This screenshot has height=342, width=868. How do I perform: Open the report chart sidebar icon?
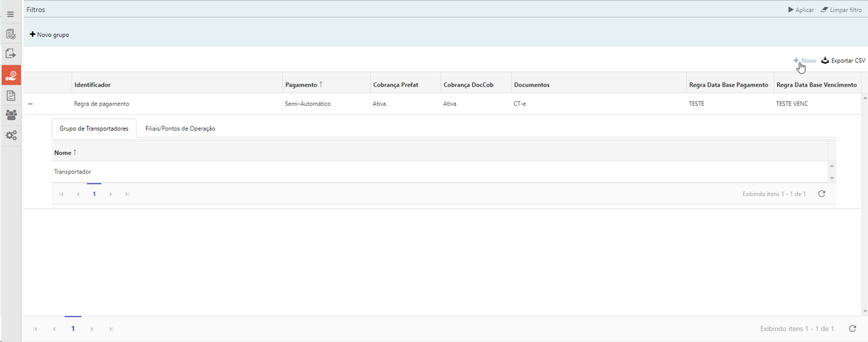pyautogui.click(x=11, y=95)
